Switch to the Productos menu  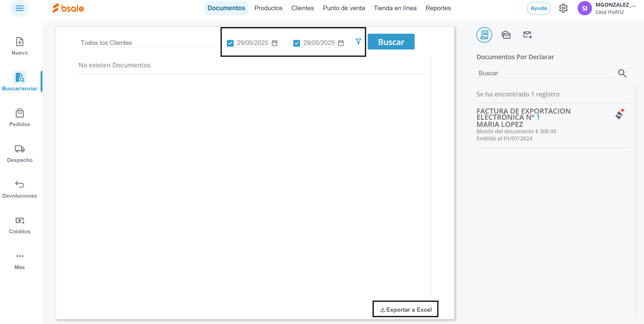click(268, 8)
